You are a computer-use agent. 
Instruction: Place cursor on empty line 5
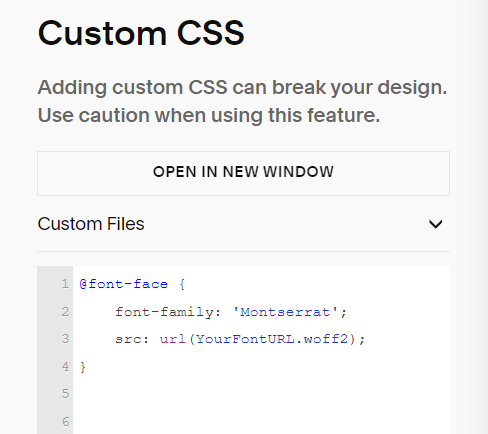point(261,394)
